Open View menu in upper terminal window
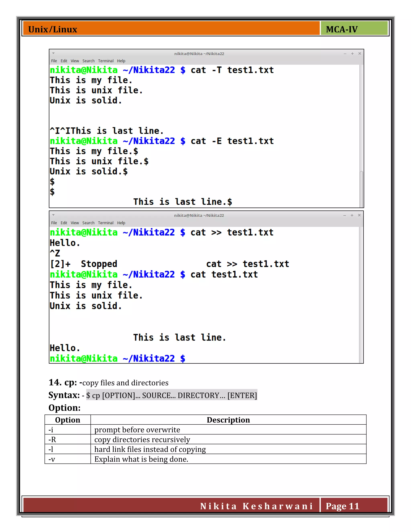This screenshot has height=532, width=411. [75, 61]
